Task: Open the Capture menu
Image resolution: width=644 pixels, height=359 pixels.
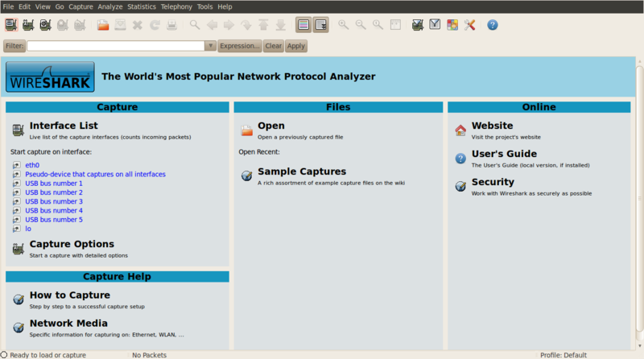Action: pos(80,6)
